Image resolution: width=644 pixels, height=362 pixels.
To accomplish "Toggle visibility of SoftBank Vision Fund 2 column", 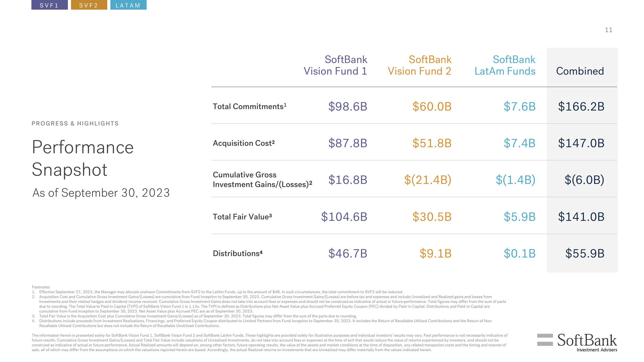I will pyautogui.click(x=87, y=4).
